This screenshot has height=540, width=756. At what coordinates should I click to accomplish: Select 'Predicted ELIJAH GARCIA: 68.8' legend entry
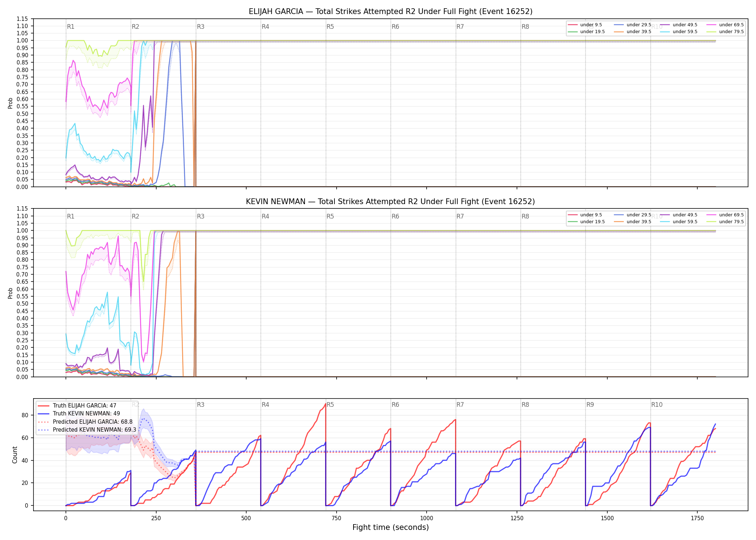[x=85, y=422]
